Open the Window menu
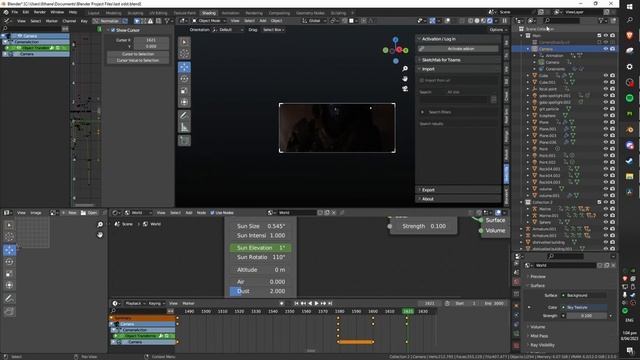Viewport: 640px width, 360px height. (57, 12)
